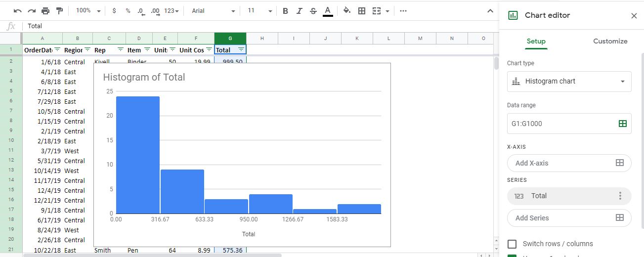Viewport: 644px width, 257px height.
Task: Toggle the filter on the Item column
Action: (147, 50)
